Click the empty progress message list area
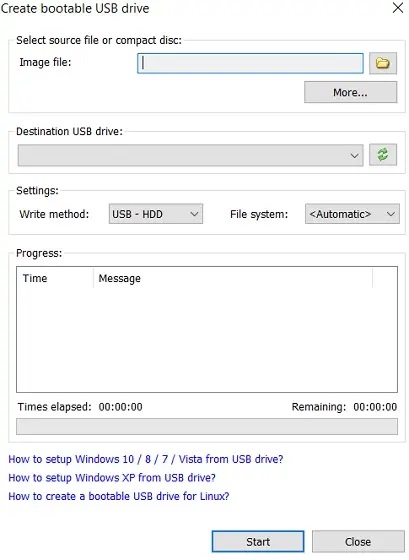 coord(207,339)
